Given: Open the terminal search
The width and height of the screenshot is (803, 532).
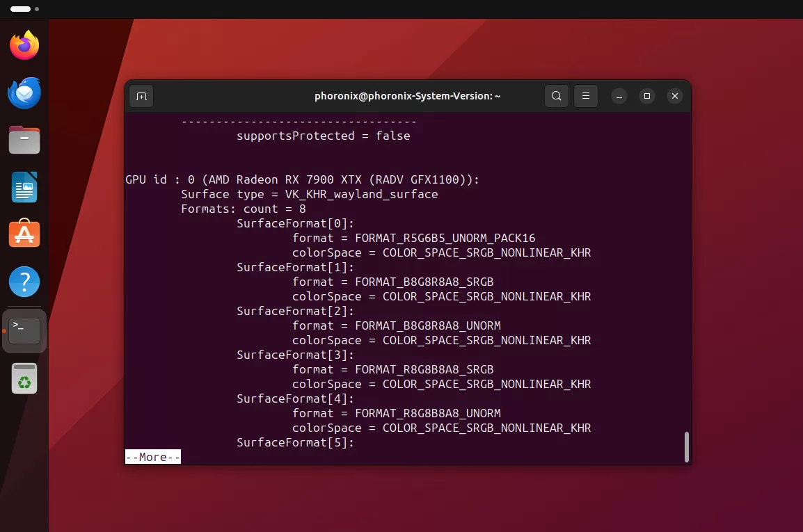Looking at the screenshot, I should pyautogui.click(x=556, y=96).
